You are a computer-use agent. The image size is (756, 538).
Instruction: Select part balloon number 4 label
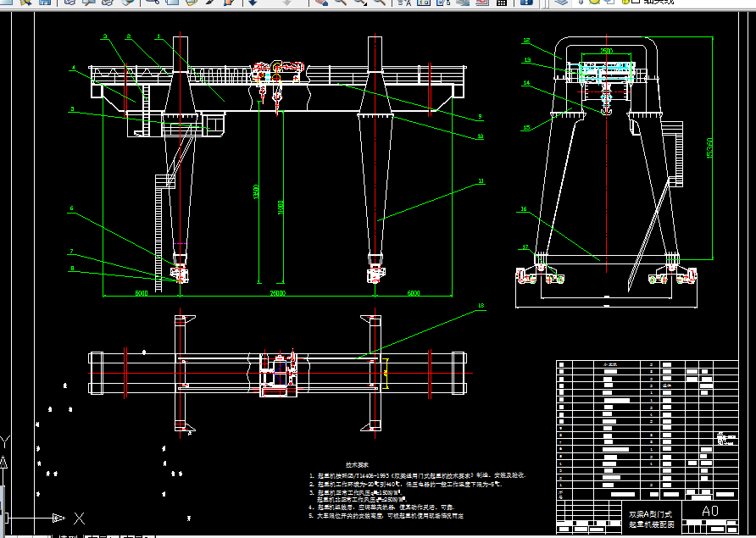pyautogui.click(x=73, y=68)
